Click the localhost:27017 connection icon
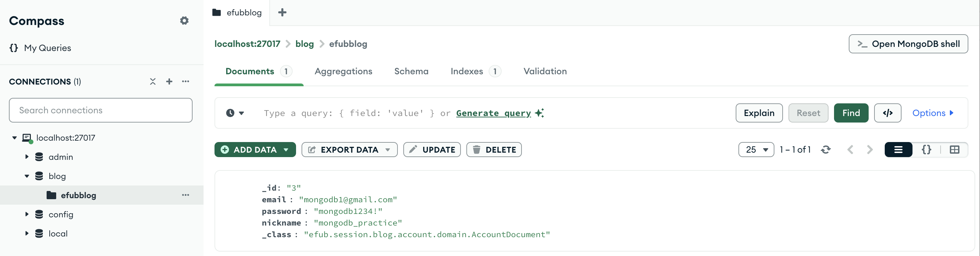This screenshot has width=980, height=256. pos(27,138)
